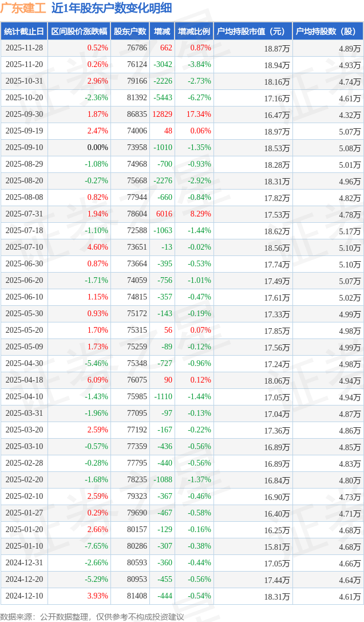
Task: Click the 数据来源 disclaimer text at bottom
Action: tap(92, 616)
